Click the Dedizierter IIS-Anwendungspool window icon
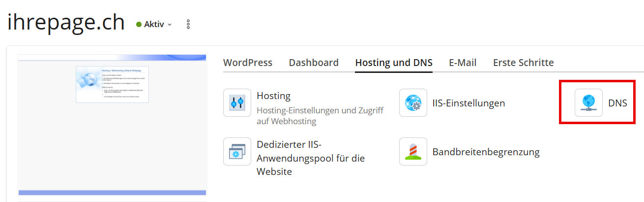Viewport: 644px width, 202px height. coord(237,151)
